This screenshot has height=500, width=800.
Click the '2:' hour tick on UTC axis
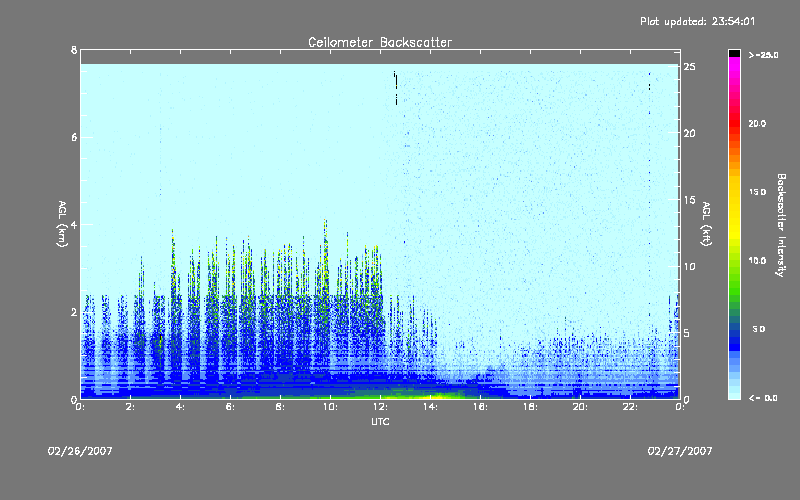131,407
